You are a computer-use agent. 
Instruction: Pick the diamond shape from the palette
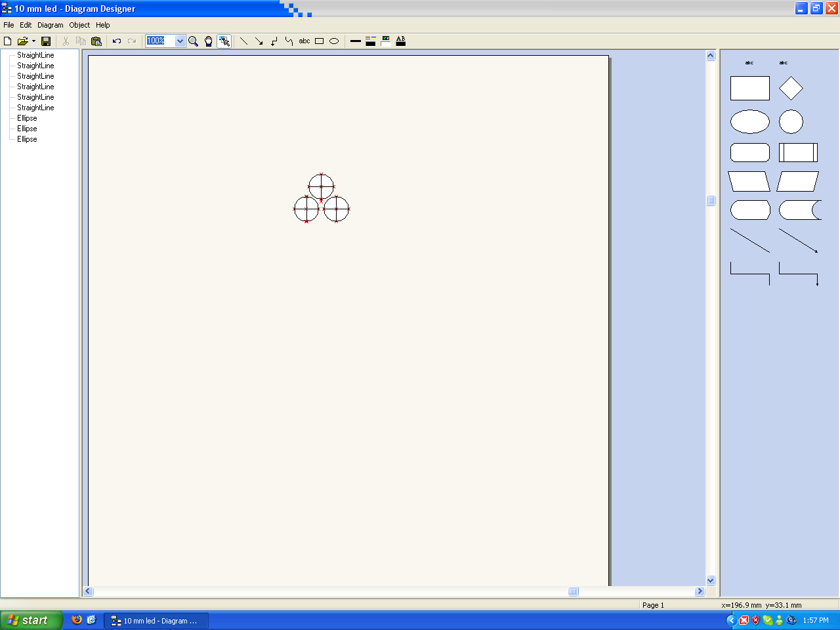(x=791, y=88)
